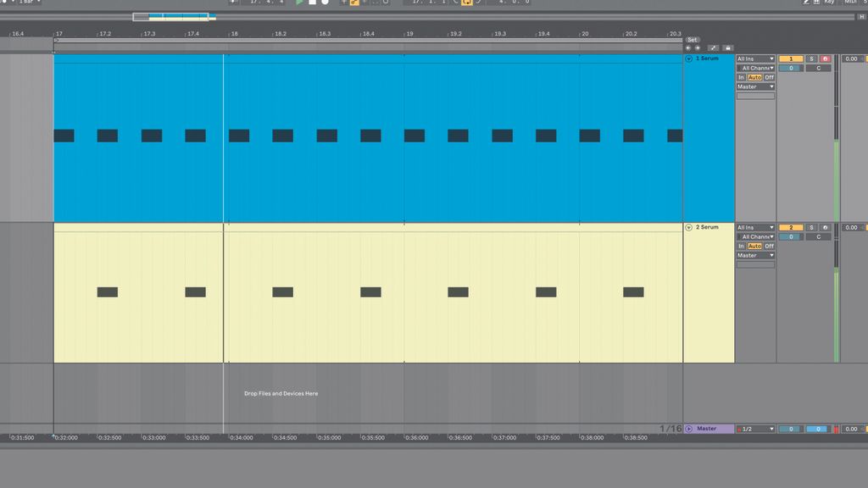Image resolution: width=868 pixels, height=488 pixels.
Task: Start playback with the Play button
Action: [300, 3]
